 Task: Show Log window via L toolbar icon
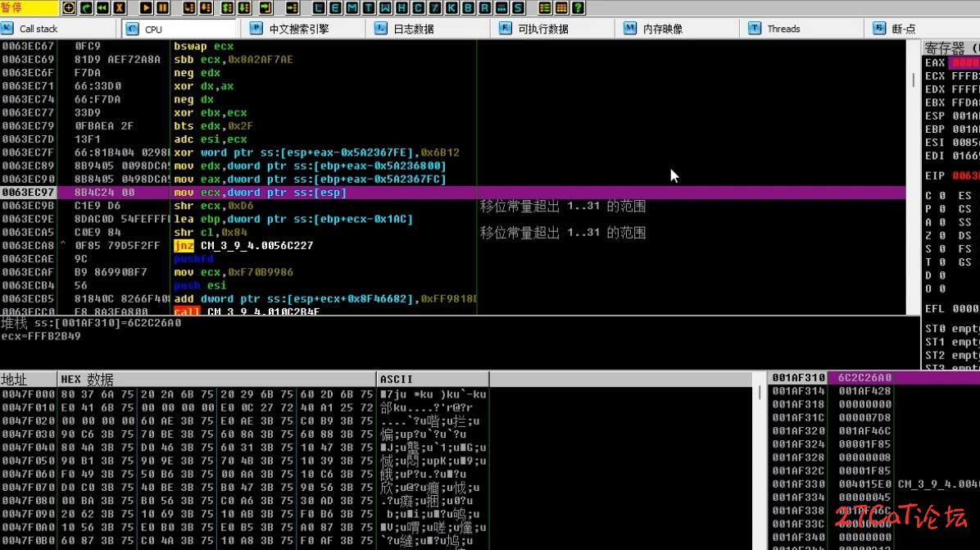coord(320,8)
